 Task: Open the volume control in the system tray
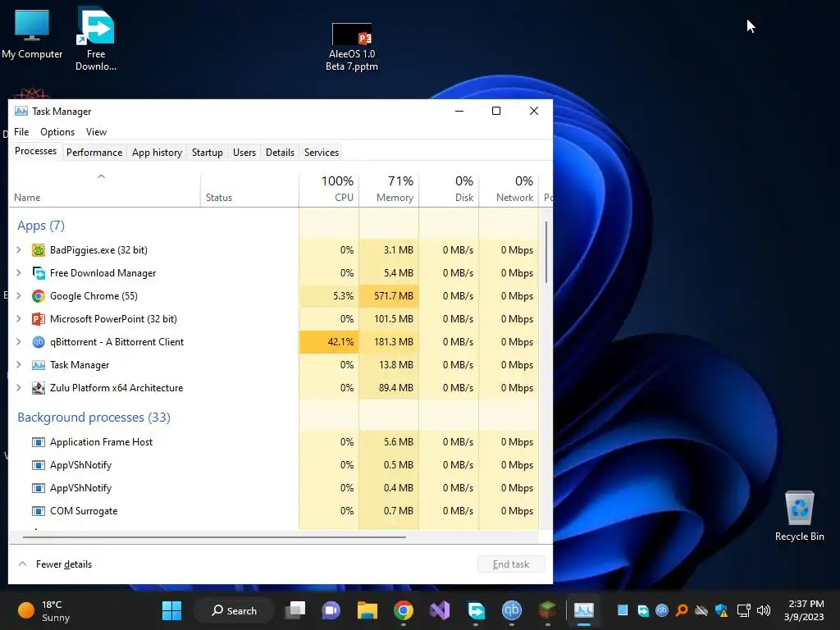click(764, 610)
